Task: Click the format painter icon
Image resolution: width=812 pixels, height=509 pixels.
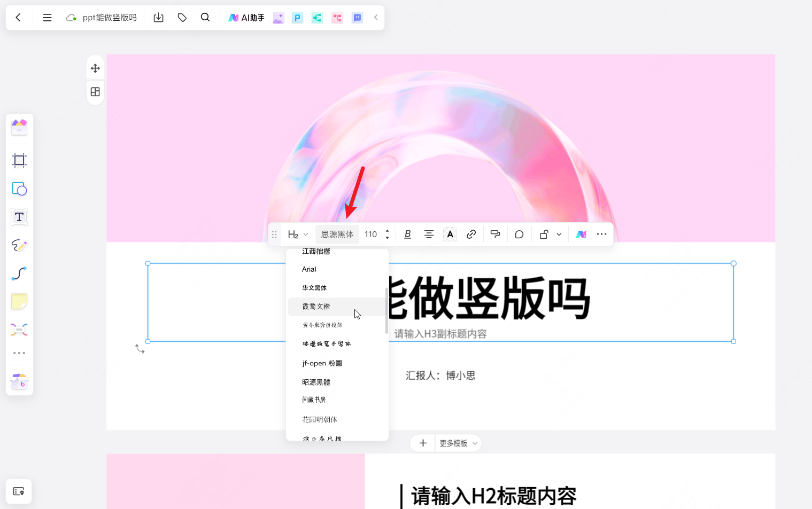Action: tap(496, 234)
